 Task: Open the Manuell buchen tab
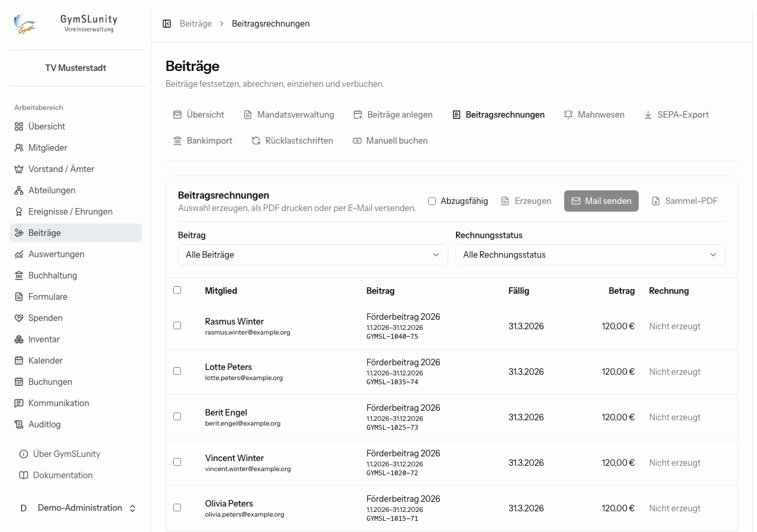pos(390,141)
